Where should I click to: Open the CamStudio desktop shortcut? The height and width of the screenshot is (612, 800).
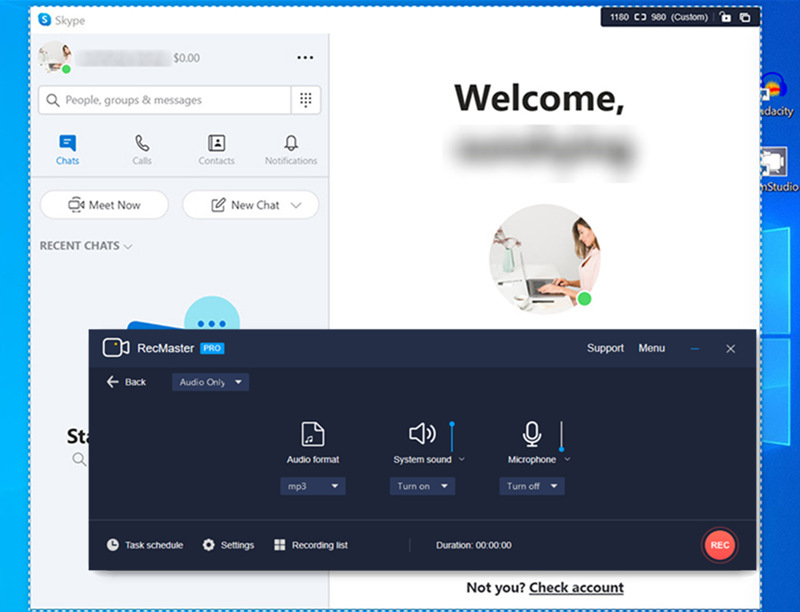(x=779, y=170)
